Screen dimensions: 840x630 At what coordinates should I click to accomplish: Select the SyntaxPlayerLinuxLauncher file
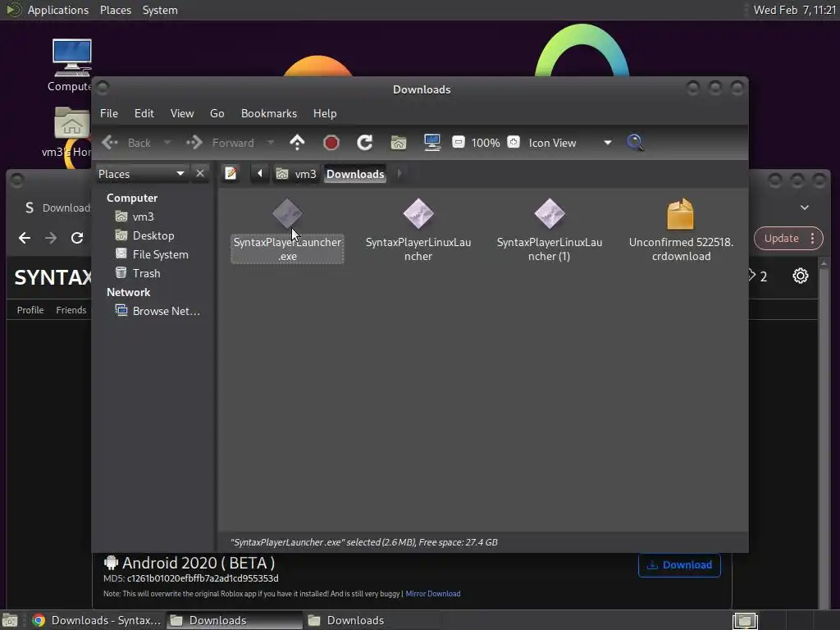418,231
